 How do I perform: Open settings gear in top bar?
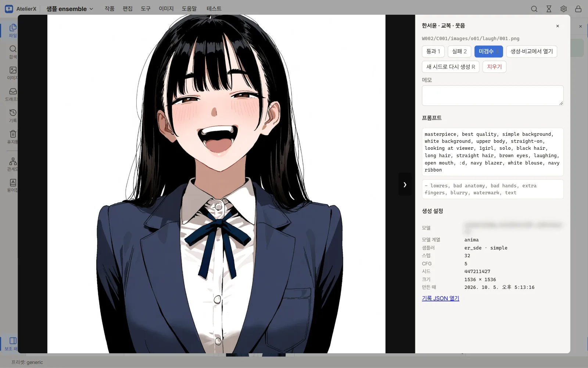(x=563, y=9)
